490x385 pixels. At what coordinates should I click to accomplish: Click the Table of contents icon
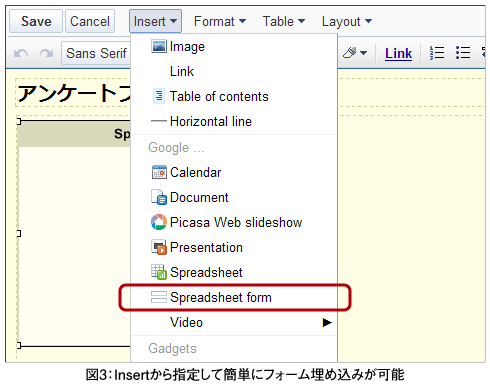[x=159, y=96]
